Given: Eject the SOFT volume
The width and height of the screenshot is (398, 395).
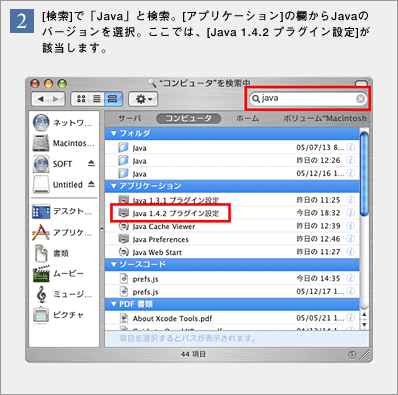Looking at the screenshot, I should coord(91,163).
